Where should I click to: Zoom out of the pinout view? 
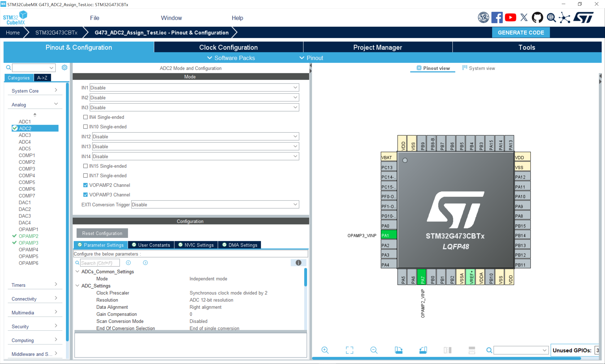[374, 350]
